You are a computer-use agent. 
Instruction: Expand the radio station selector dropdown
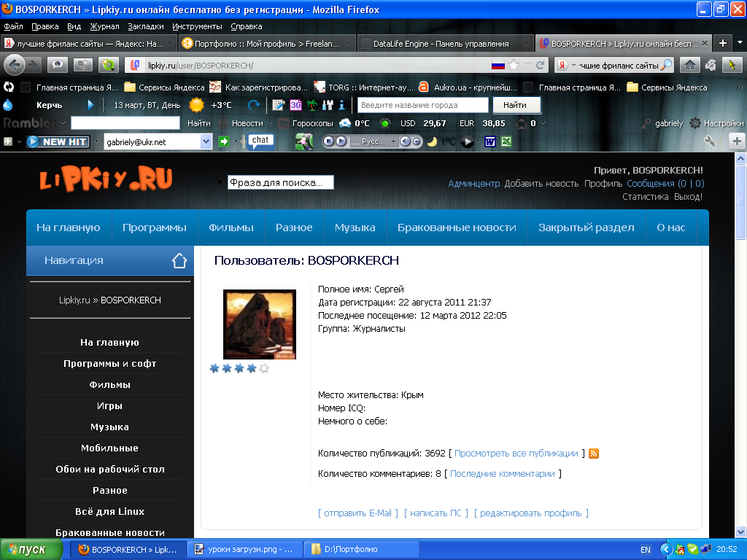(x=393, y=141)
